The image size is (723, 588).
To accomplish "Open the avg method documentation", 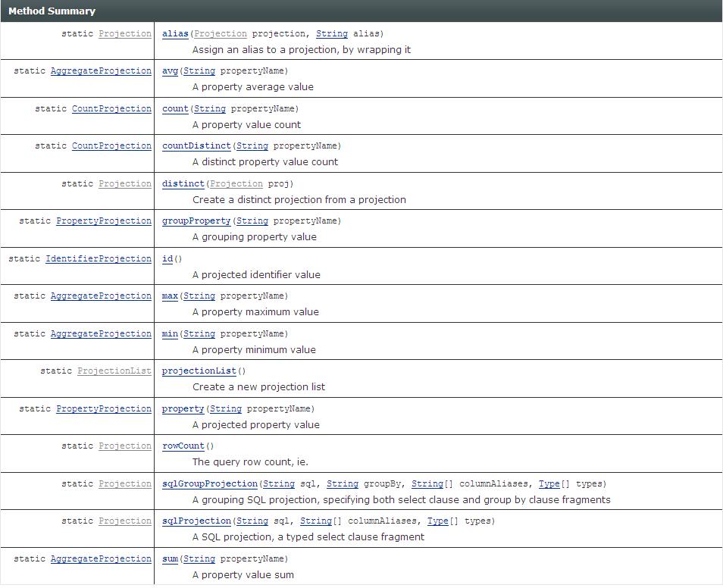I will (x=168, y=70).
